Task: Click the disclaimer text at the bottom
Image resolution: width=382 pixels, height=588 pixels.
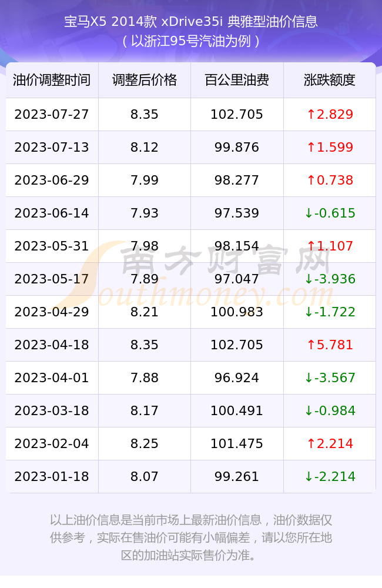Action: pyautogui.click(x=191, y=537)
